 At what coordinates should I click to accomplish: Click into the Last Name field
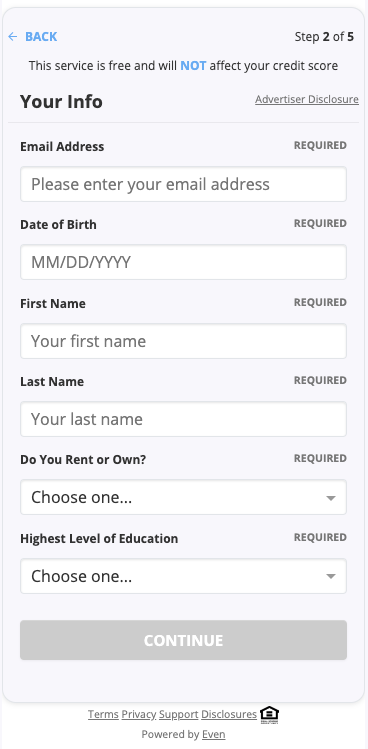click(x=184, y=419)
